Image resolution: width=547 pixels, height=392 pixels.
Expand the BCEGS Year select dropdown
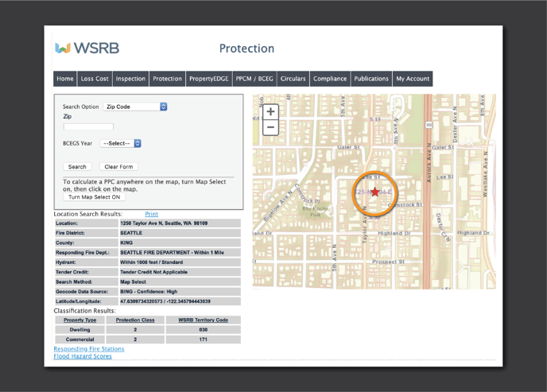pyautogui.click(x=121, y=144)
